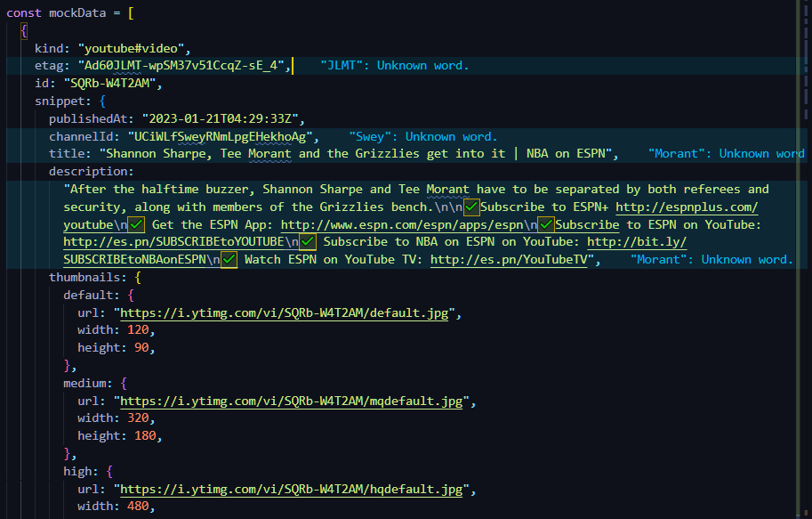Follow the default.jpg thumbnail URL

pyautogui.click(x=284, y=313)
